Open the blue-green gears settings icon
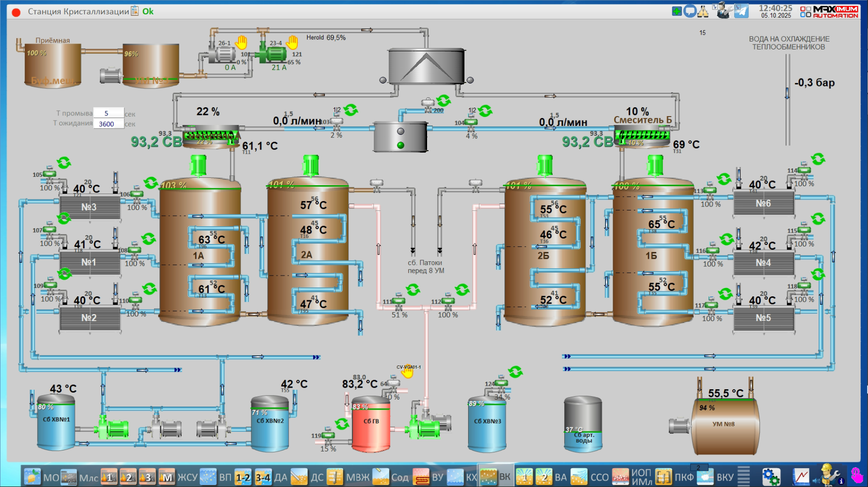Viewport: 868px width, 487px height. [x=771, y=477]
